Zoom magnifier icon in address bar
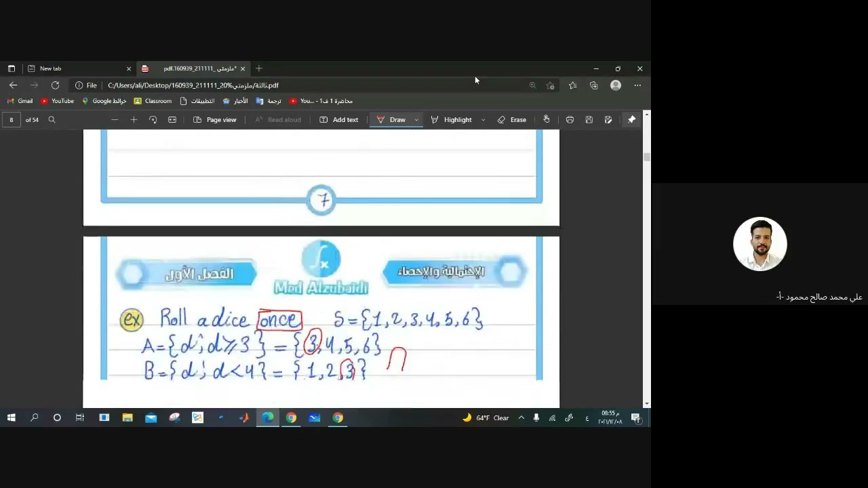Viewport: 868px width, 488px height. coord(532,85)
